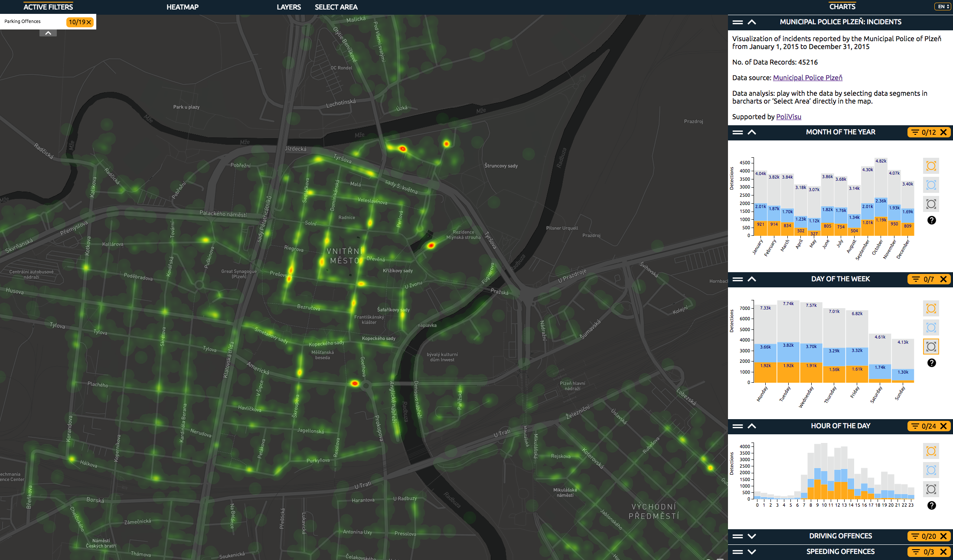Toggle blue scale in Day of Week chart
The height and width of the screenshot is (560, 953).
tap(931, 328)
